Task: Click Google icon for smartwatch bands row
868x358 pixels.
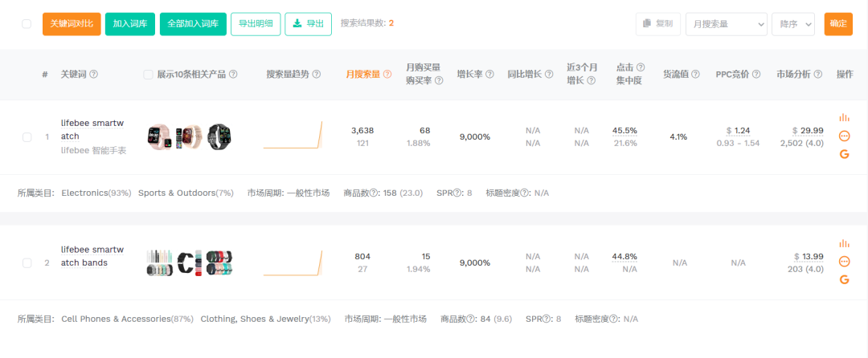Action: [x=844, y=279]
